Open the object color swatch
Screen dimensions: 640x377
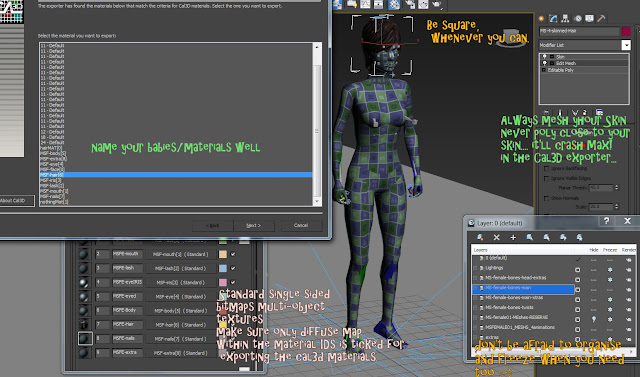[626, 31]
